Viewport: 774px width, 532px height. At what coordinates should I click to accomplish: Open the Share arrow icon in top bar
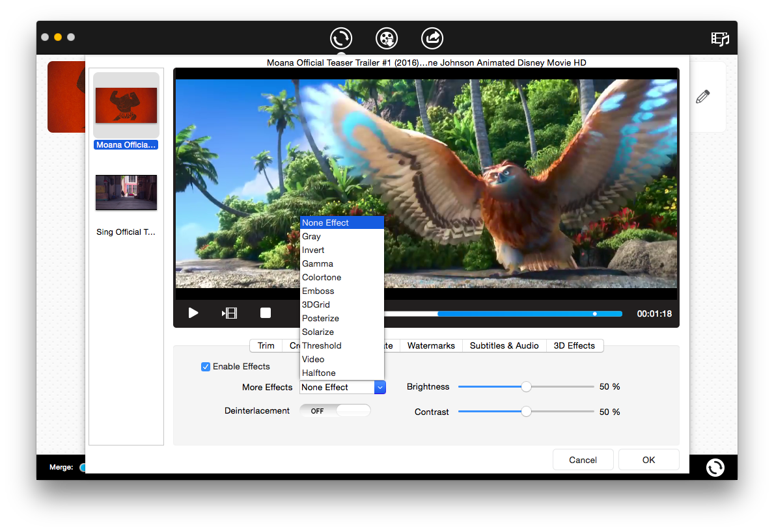coord(432,38)
